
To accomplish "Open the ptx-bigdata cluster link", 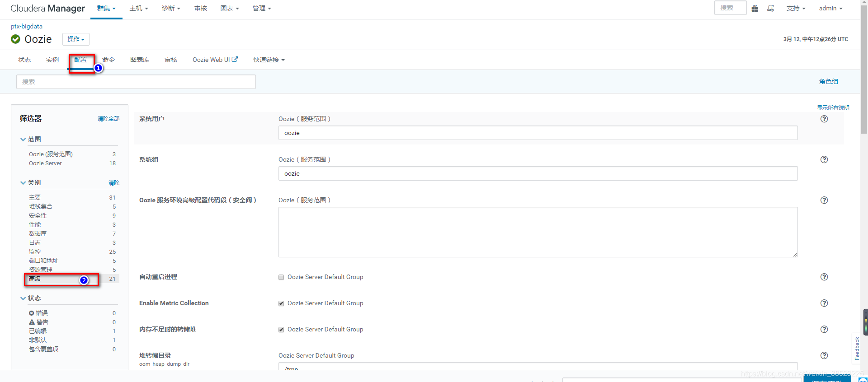I will tap(27, 26).
